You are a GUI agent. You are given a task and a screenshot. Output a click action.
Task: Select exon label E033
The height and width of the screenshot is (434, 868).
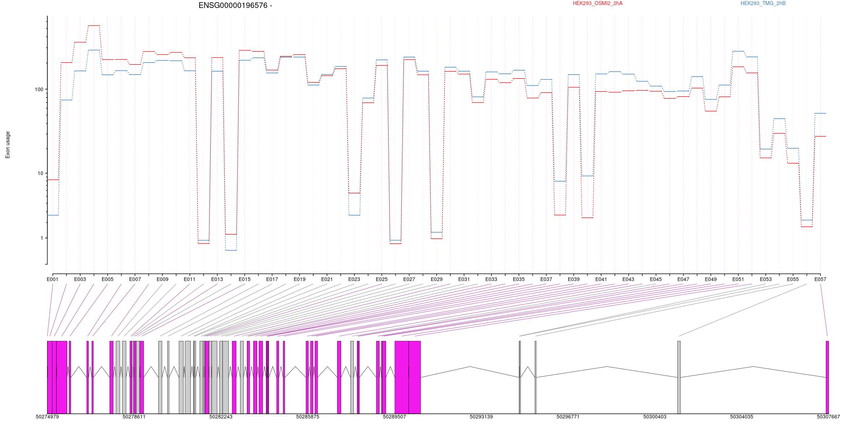coord(491,279)
